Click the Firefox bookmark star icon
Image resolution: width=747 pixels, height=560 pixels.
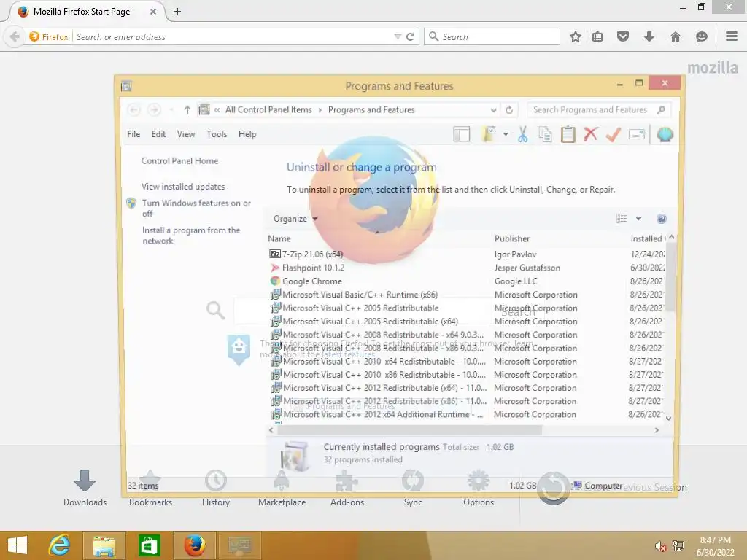pyautogui.click(x=575, y=36)
